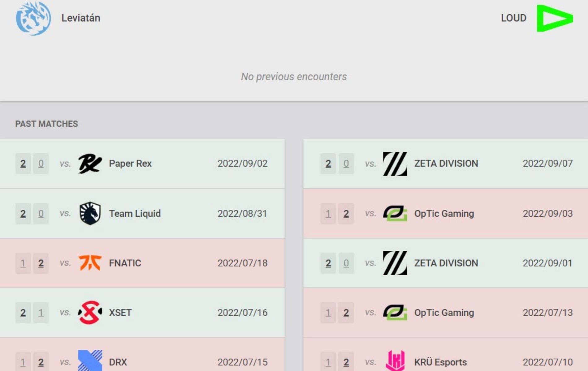Viewport: 588px width, 371px height.
Task: Click the LOUD green logo
Action: click(x=555, y=18)
